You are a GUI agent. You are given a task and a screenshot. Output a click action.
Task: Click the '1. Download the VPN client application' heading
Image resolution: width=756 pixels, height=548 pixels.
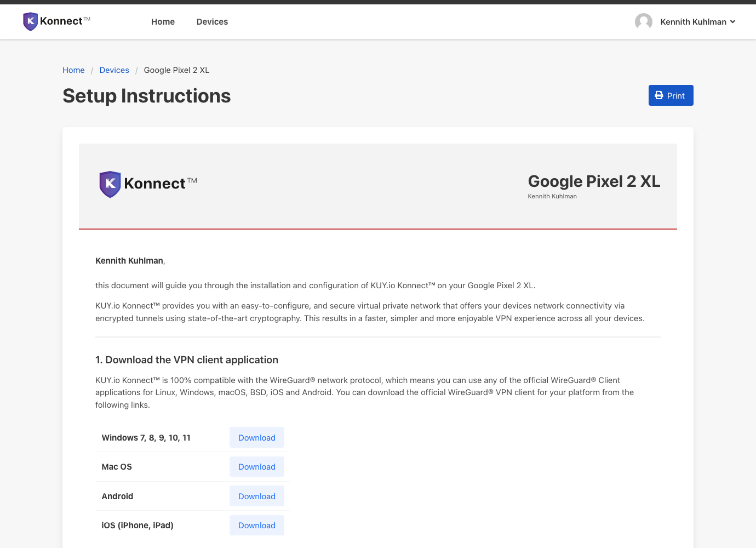point(187,360)
